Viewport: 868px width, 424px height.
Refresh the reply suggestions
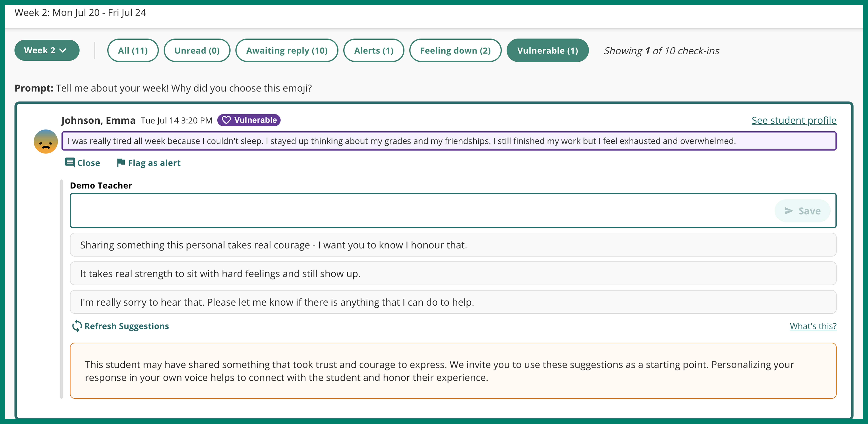[x=120, y=326]
